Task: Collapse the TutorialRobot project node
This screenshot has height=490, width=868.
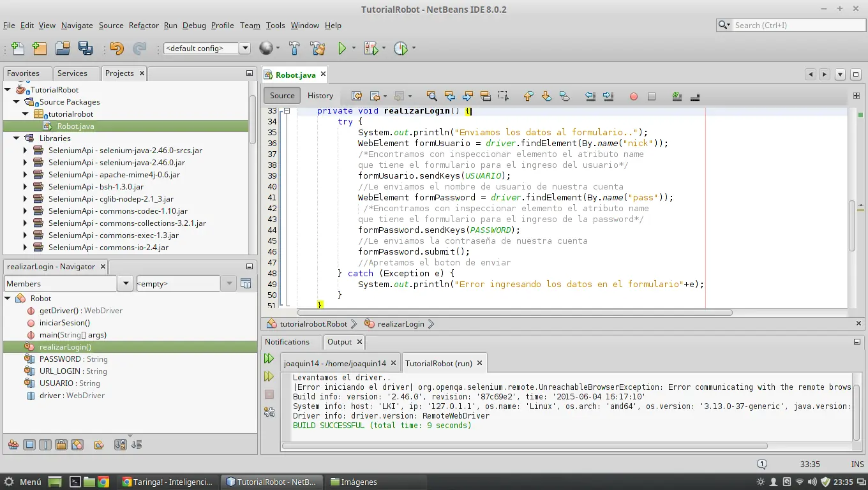Action: [x=8, y=90]
